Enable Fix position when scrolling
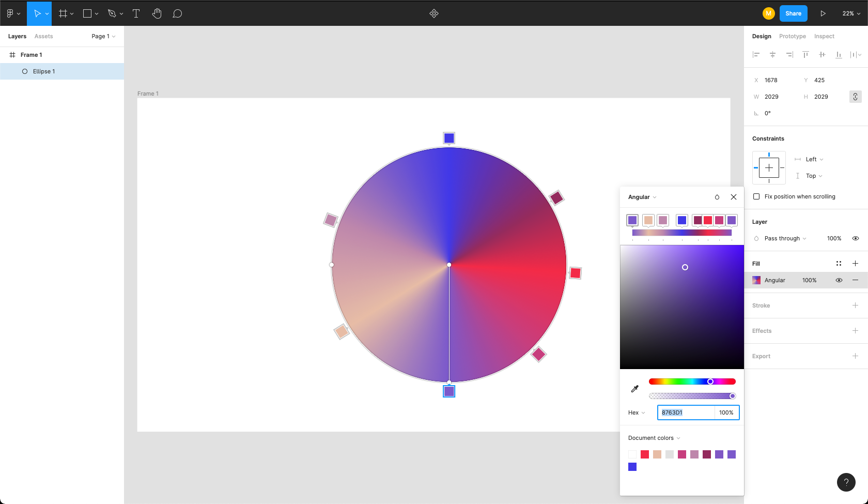 click(756, 196)
